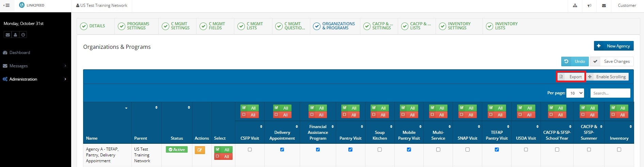
Task: Open announcements via the megaphone icon
Action: click(x=589, y=5)
